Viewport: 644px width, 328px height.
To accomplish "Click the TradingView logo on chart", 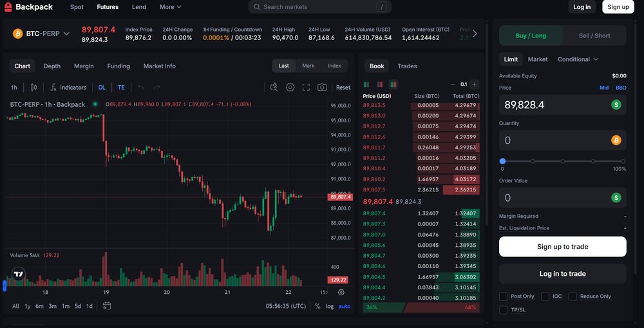I will (x=19, y=274).
